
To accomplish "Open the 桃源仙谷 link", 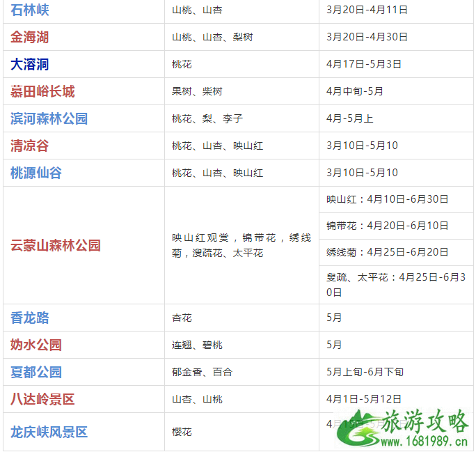I will (x=36, y=173).
